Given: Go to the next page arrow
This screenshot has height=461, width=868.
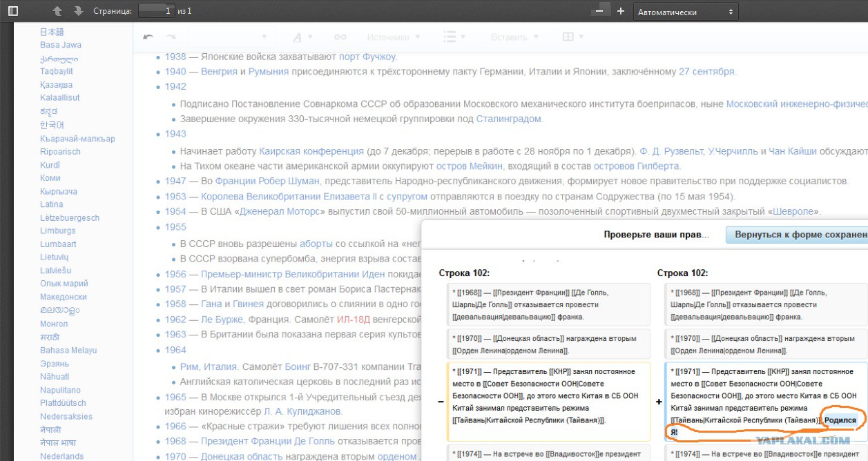Looking at the screenshot, I should 78,11.
